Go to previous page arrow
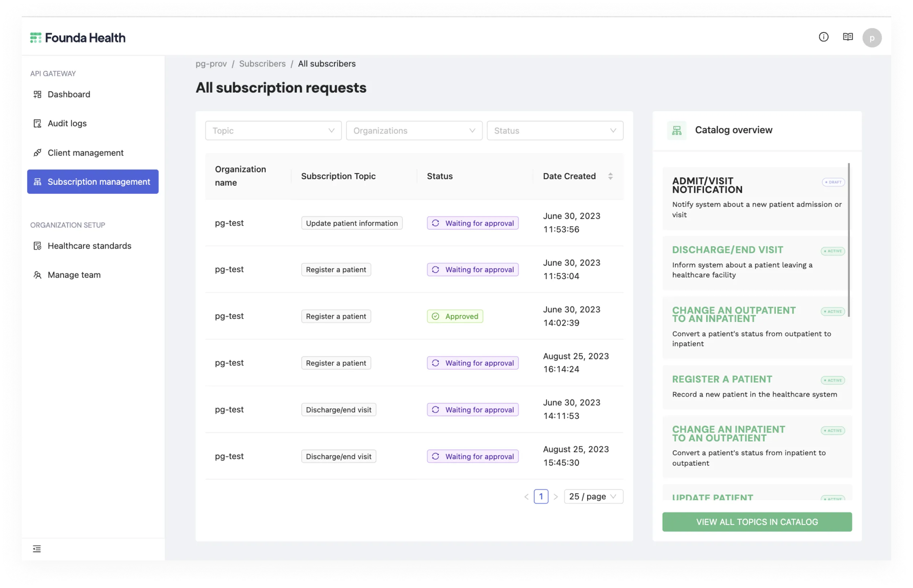Screen dimensions: 913x588 coord(526,497)
